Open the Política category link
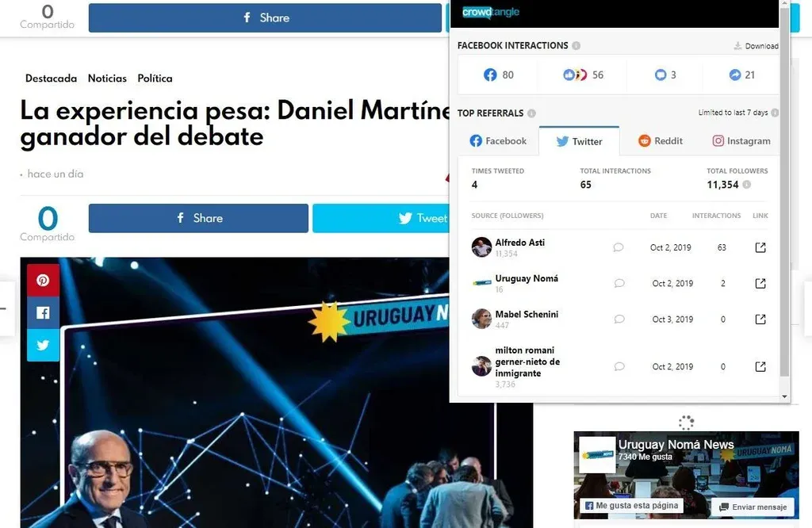812x528 pixels. tap(155, 78)
